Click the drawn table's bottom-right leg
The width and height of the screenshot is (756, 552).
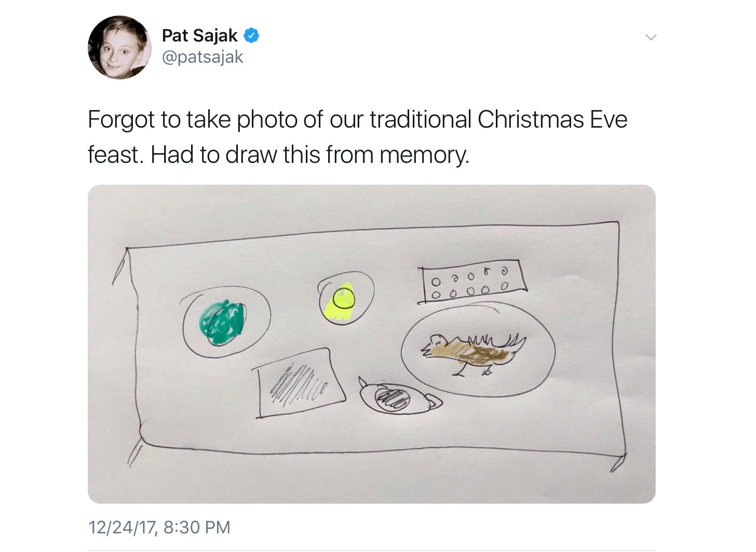(x=618, y=463)
